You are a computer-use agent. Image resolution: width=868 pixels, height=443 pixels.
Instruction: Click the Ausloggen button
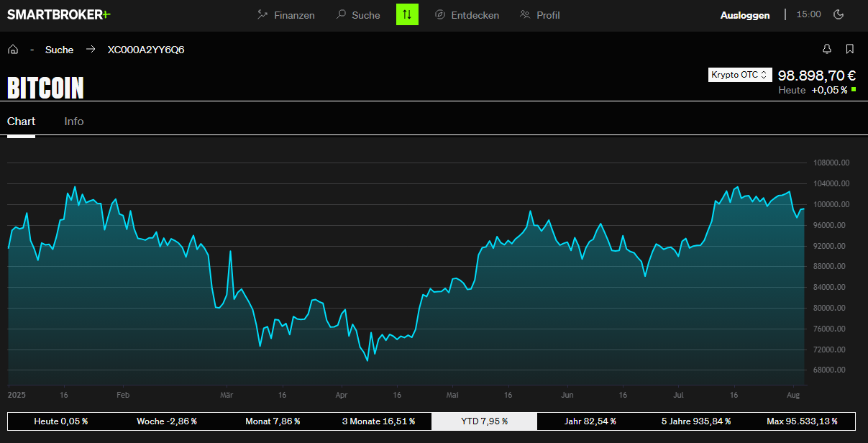point(745,15)
